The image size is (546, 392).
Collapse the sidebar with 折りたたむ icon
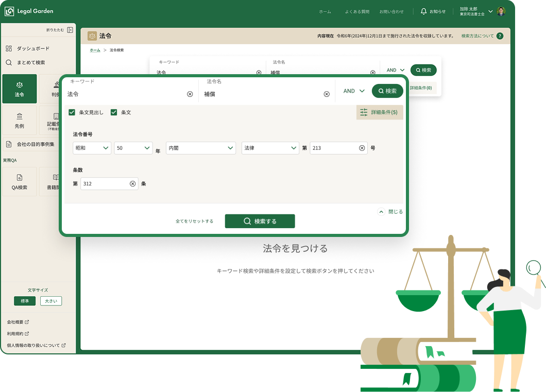click(70, 30)
